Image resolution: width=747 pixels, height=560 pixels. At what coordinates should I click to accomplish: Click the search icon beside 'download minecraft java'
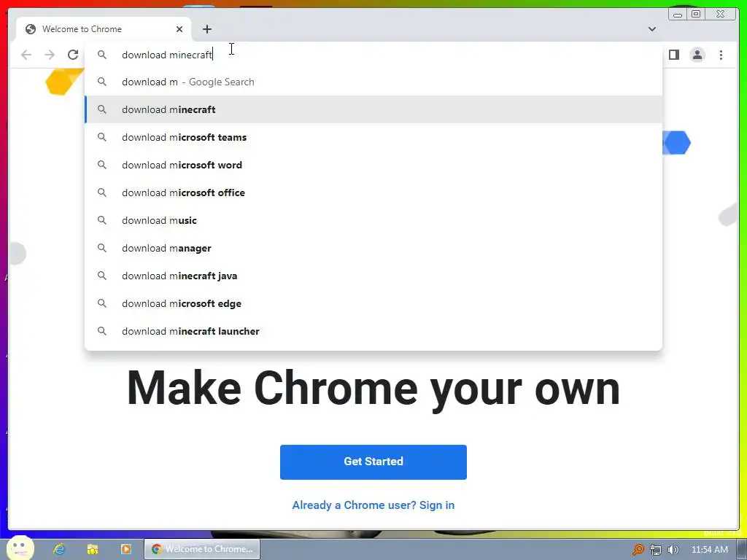coord(102,276)
